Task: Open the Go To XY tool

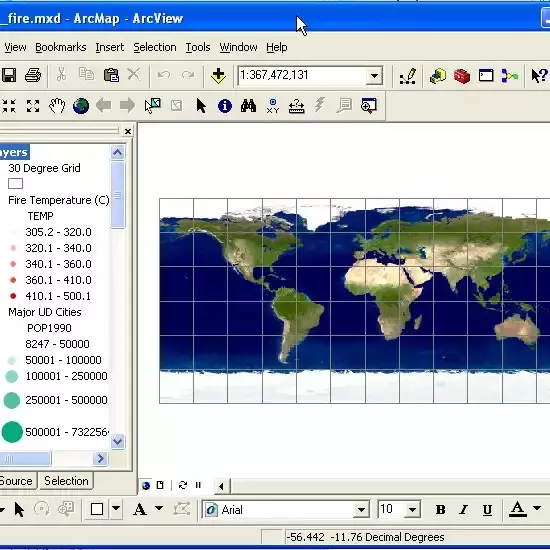Action: 273,106
